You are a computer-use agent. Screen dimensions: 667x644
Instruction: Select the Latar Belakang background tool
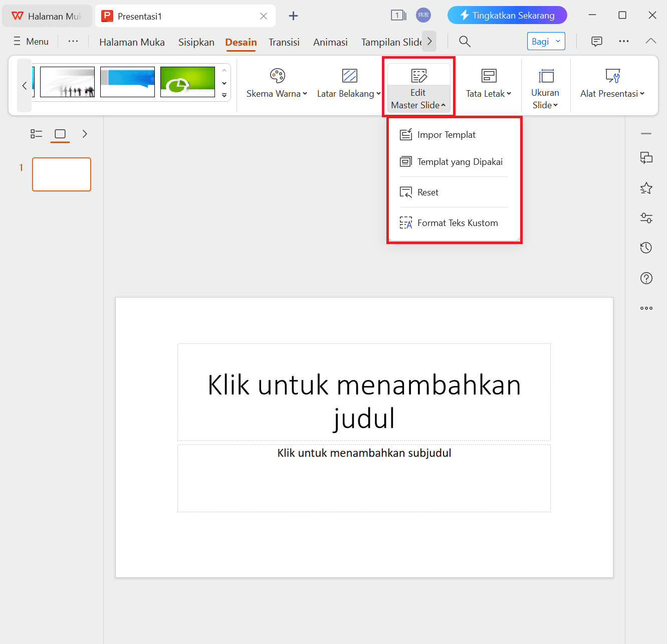tap(348, 83)
